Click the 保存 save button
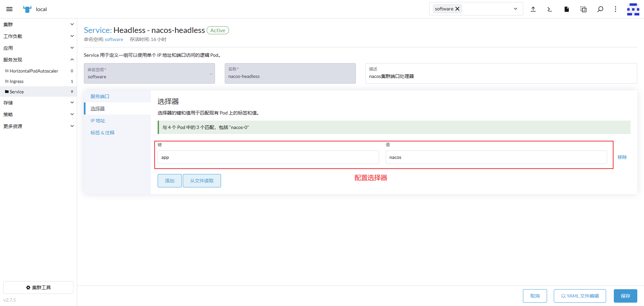 tap(626, 296)
